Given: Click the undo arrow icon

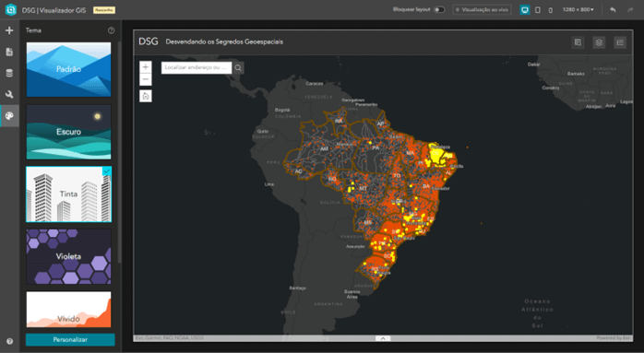Looking at the screenshot, I should 613,9.
